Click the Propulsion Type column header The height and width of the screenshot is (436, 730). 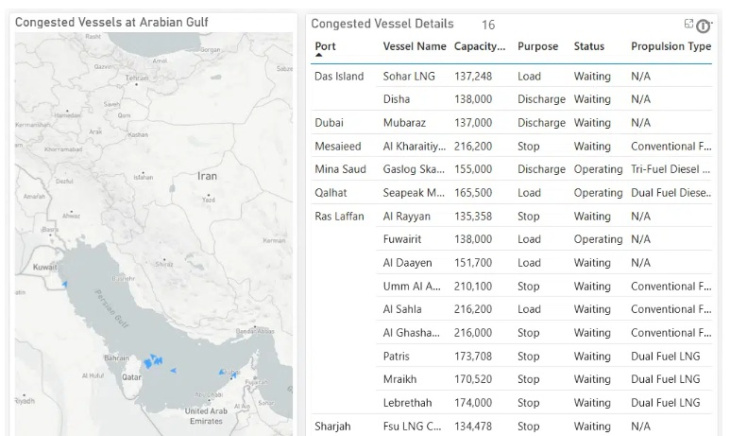click(x=670, y=46)
